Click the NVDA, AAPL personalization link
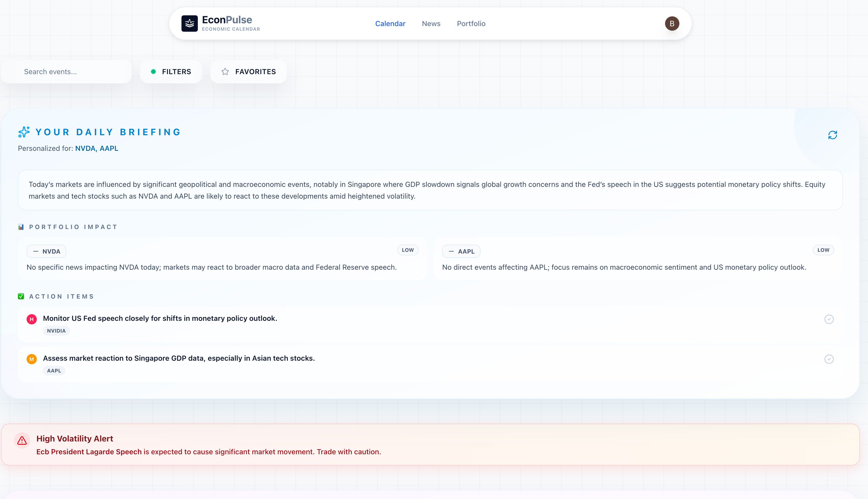868x499 pixels. [x=97, y=148]
